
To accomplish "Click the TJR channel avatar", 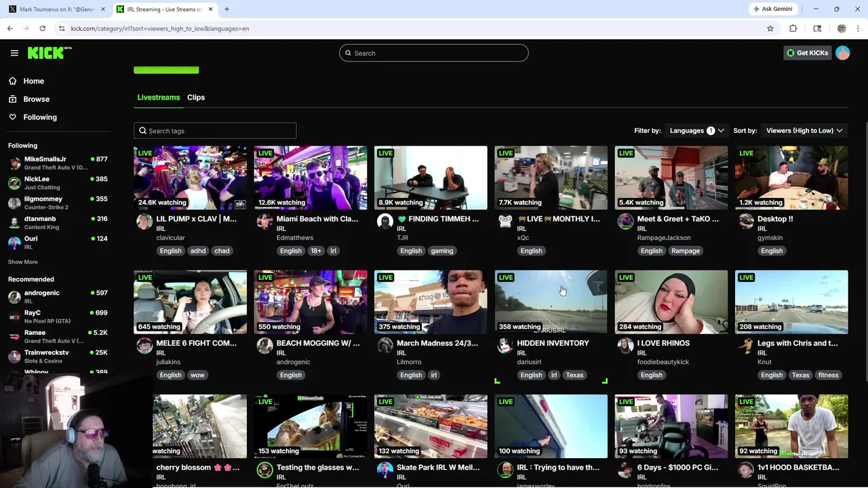I will pyautogui.click(x=384, y=222).
